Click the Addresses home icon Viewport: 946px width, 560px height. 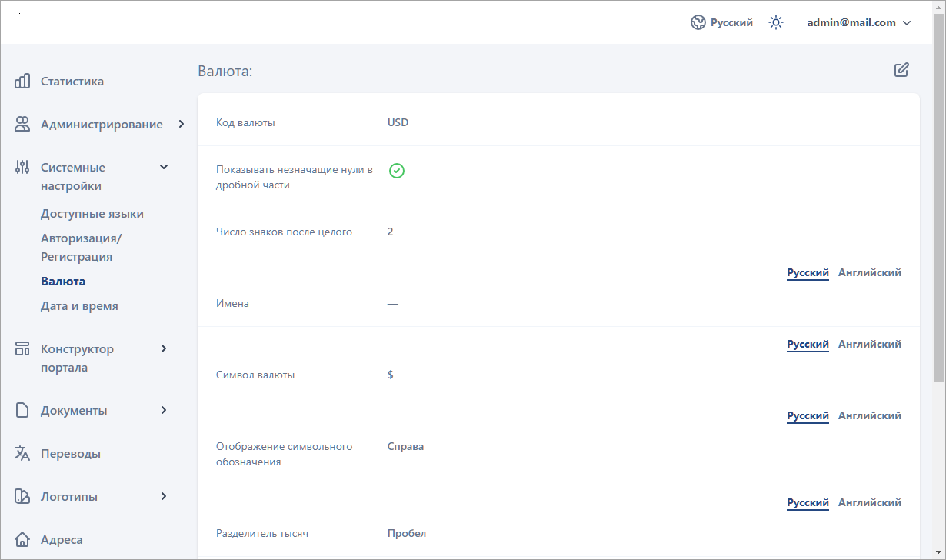coord(22,539)
